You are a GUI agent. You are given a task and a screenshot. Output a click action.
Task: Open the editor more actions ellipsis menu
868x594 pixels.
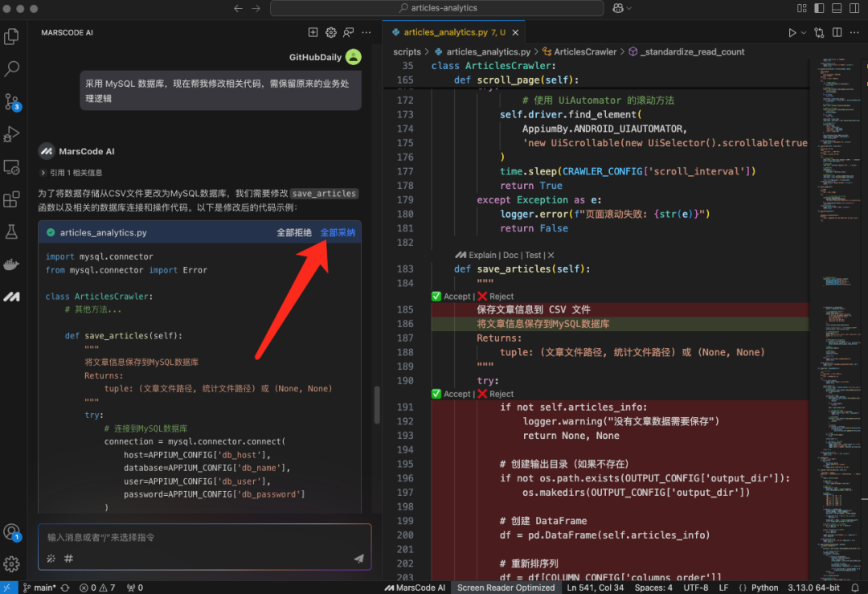point(854,33)
